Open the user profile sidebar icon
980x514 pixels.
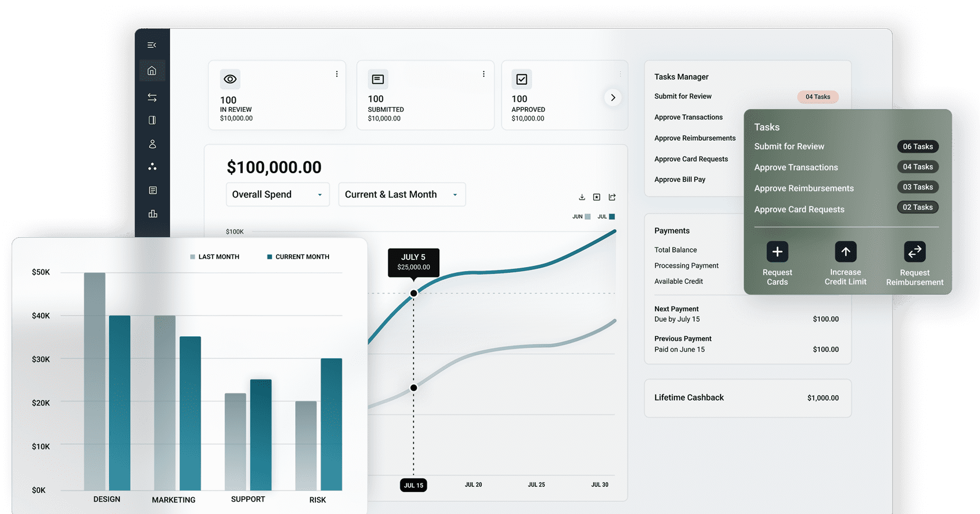pyautogui.click(x=152, y=144)
